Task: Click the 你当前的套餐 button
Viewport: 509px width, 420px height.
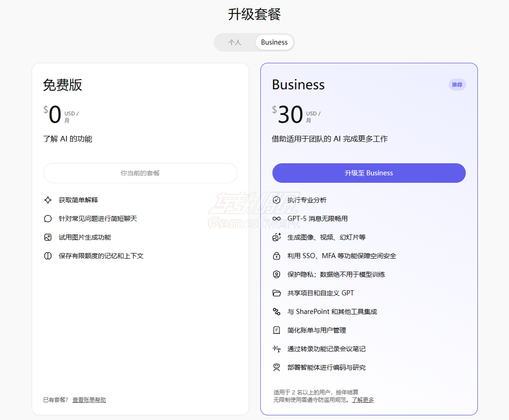Action: coord(140,173)
